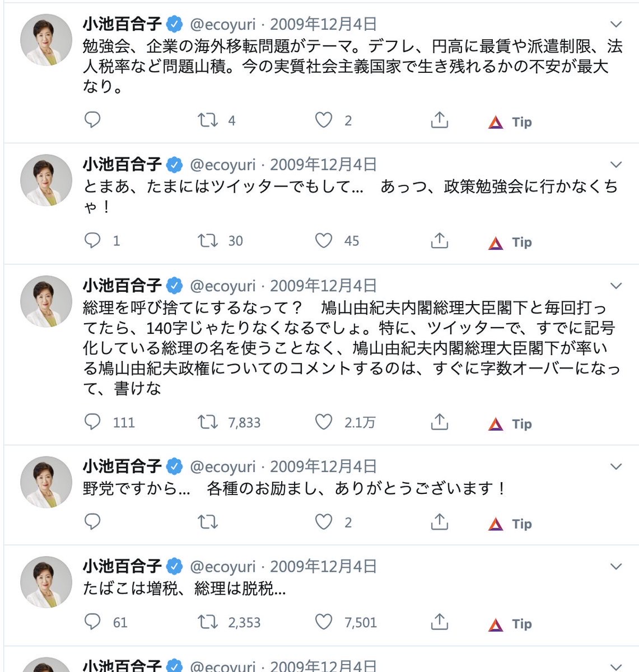
Task: Open chevron menu on 野党ですから tweet
Action: (616, 466)
